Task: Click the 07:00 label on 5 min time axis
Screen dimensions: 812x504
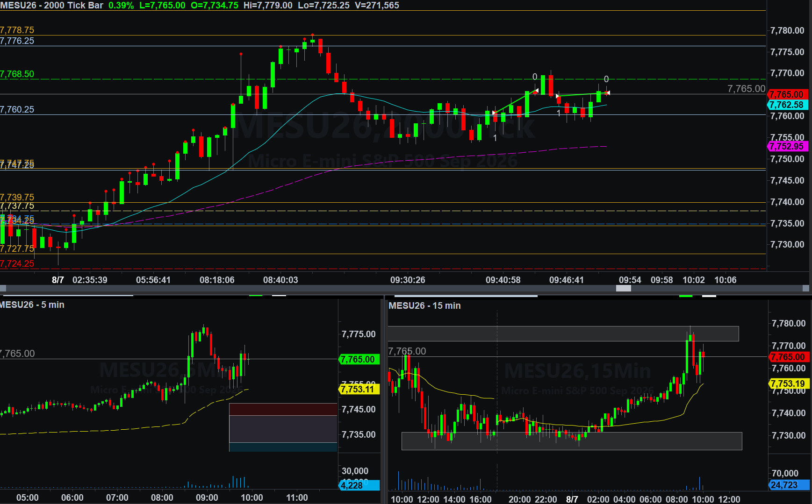Action: click(117, 497)
